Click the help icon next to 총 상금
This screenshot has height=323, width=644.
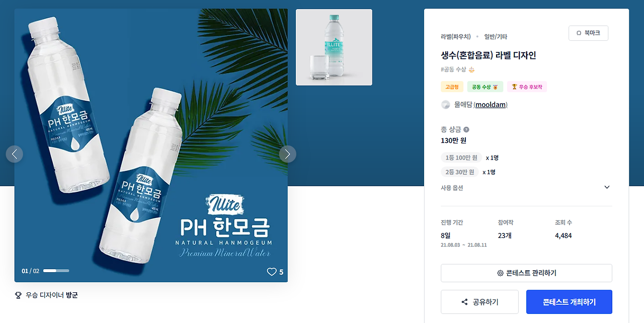[x=466, y=130]
